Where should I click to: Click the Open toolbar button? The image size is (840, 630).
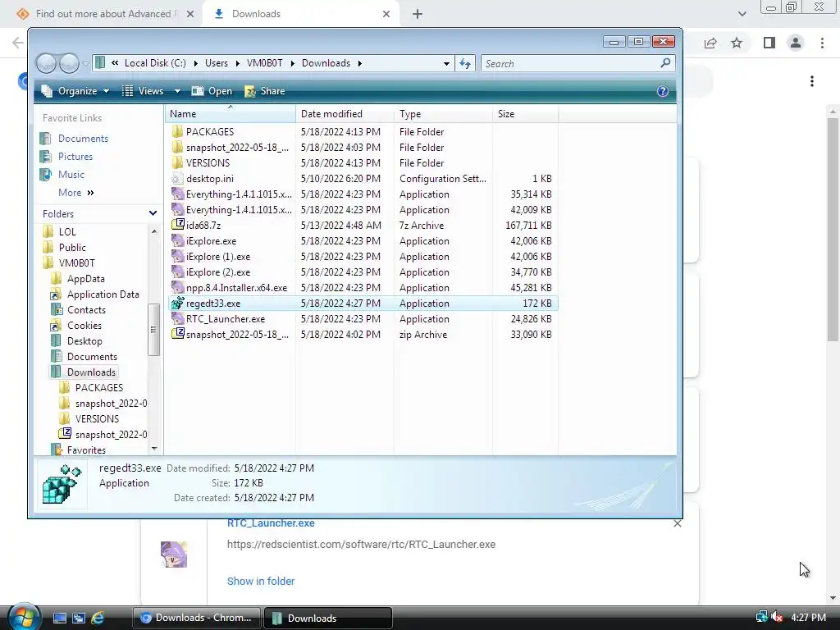click(212, 91)
